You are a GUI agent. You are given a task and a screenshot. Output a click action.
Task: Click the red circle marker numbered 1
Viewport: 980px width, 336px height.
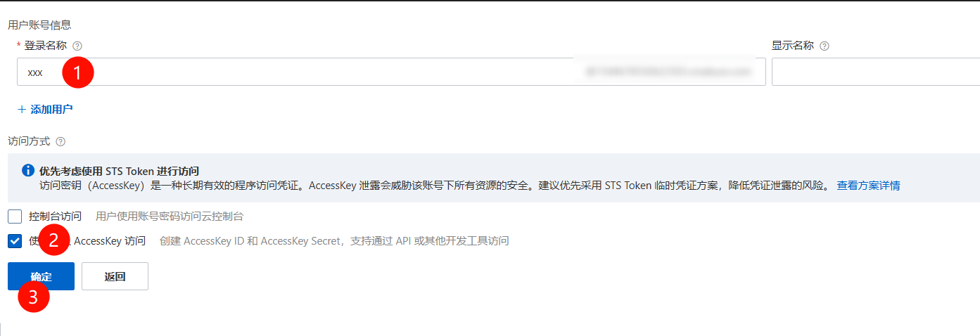pyautogui.click(x=77, y=72)
